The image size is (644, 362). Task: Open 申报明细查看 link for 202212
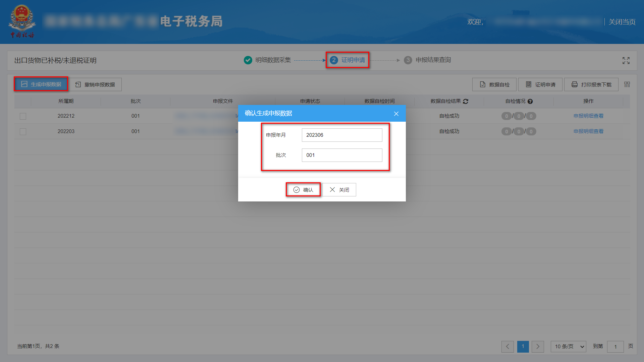[x=588, y=116]
